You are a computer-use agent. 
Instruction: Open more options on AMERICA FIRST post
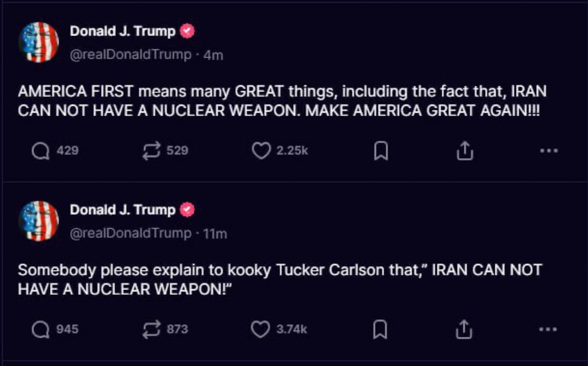tap(548, 151)
